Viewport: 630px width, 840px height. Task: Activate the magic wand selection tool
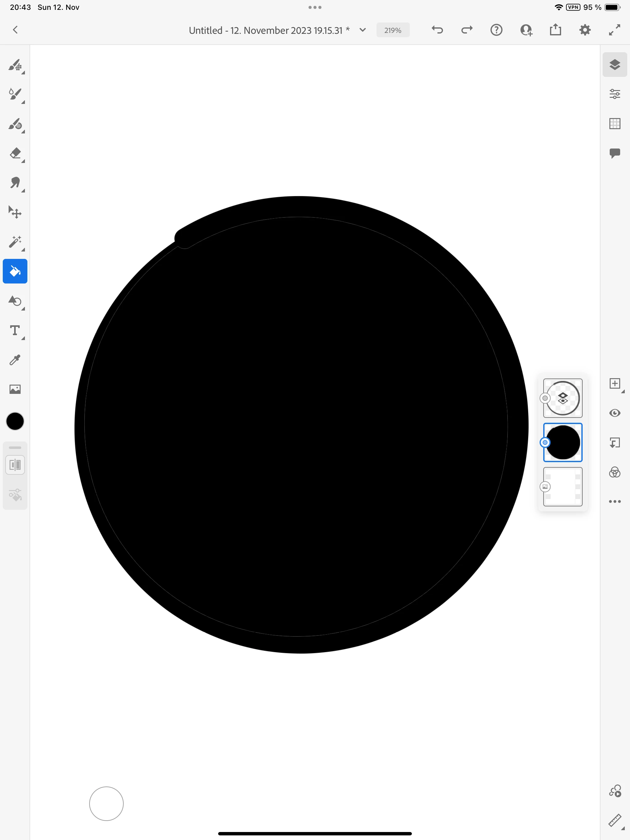click(15, 242)
